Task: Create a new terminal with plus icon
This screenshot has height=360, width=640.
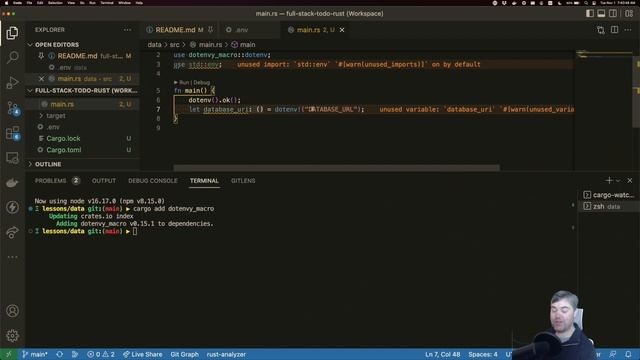Action: click(x=609, y=180)
